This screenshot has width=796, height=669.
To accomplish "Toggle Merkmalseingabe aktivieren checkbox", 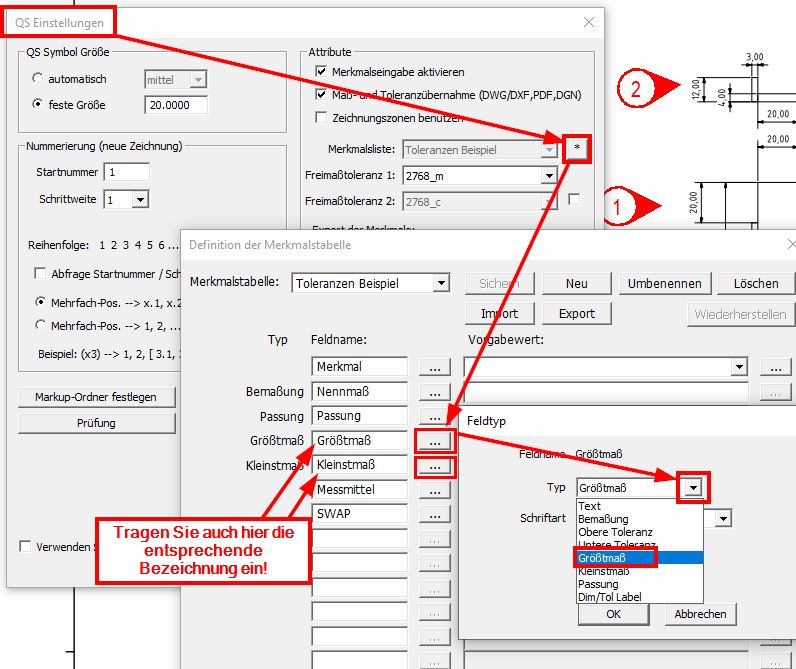I will (x=321, y=71).
